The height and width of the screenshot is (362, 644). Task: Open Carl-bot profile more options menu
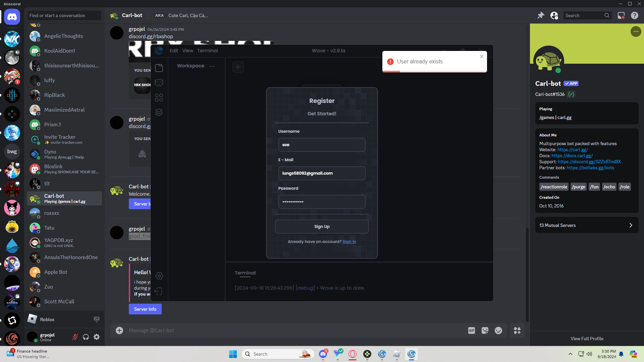coord(636,32)
